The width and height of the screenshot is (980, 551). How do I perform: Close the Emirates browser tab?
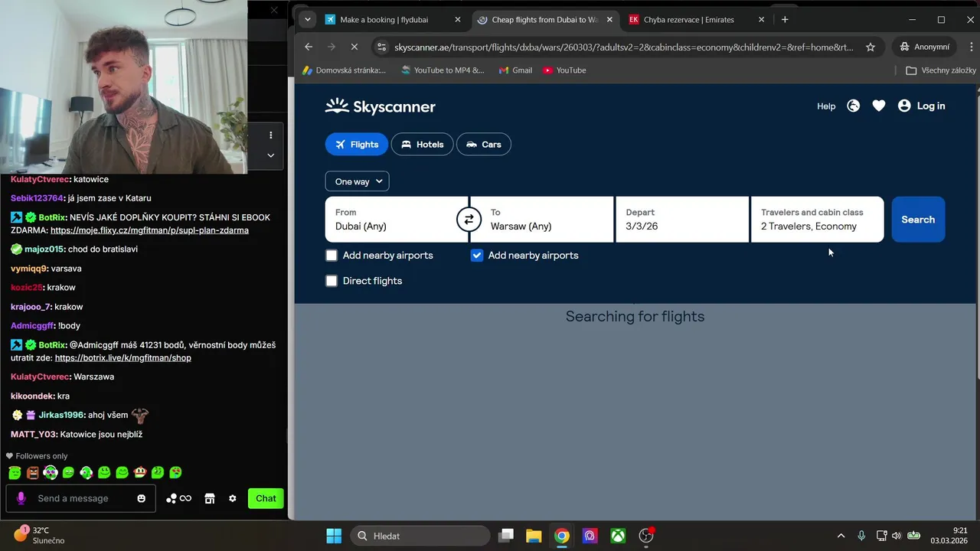point(762,20)
